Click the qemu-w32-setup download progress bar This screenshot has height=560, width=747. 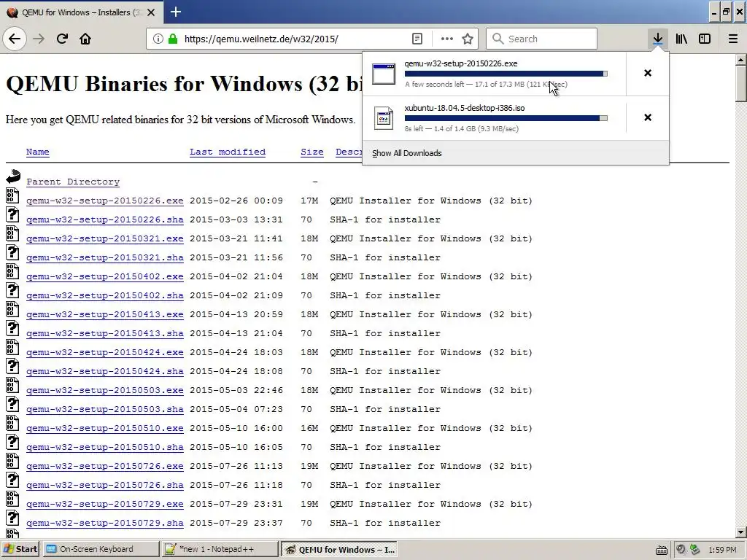506,74
